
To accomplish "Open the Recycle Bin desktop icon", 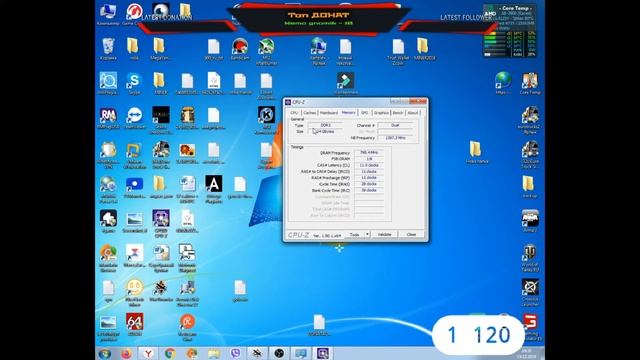I will click(108, 49).
